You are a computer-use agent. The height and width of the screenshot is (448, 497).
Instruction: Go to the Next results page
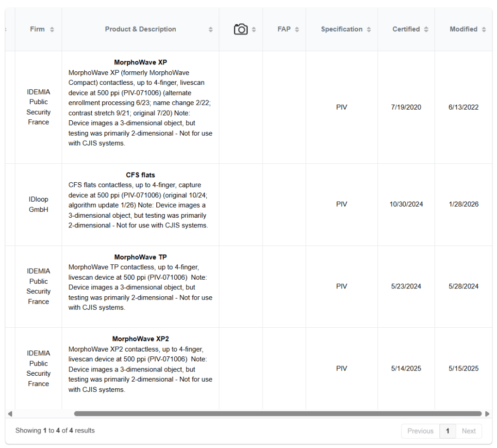click(x=468, y=431)
